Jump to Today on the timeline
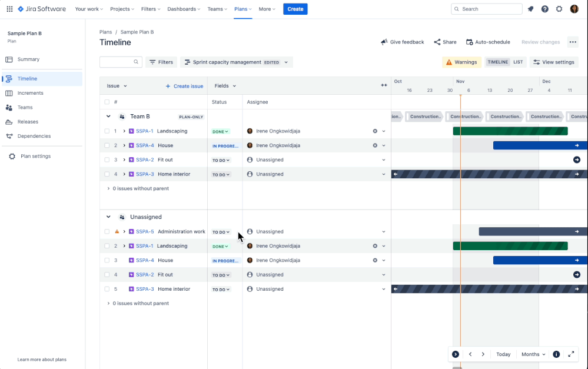The width and height of the screenshot is (588, 369). pyautogui.click(x=503, y=354)
